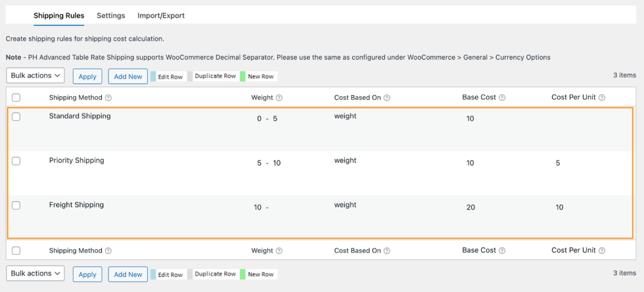
Task: Click the help icon next to top Base Cost header
Action: click(502, 98)
